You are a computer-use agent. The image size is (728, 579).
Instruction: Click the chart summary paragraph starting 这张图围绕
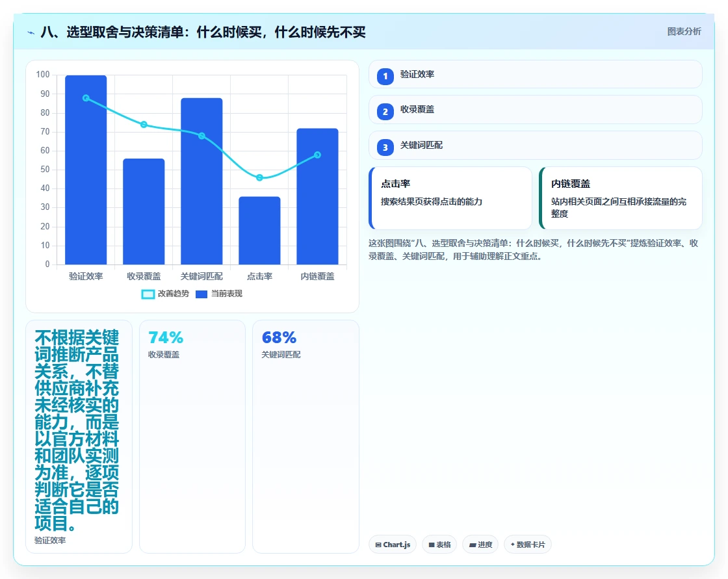click(534, 250)
